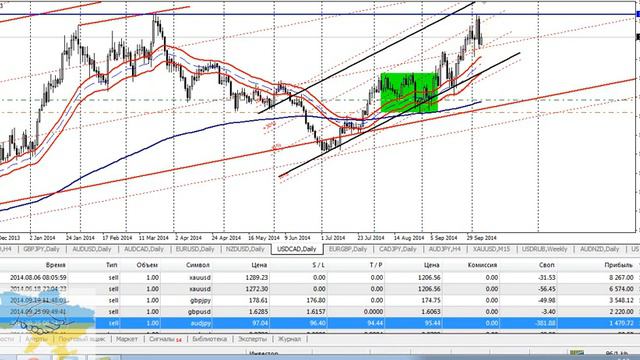Viewport: 640px width, 360px height.
Task: Switch to the EURGBP,Daily chart tab
Action: pyautogui.click(x=348, y=249)
